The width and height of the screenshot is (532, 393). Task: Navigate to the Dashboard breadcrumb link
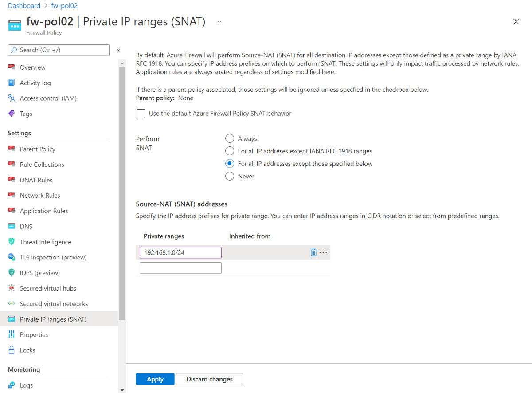24,6
